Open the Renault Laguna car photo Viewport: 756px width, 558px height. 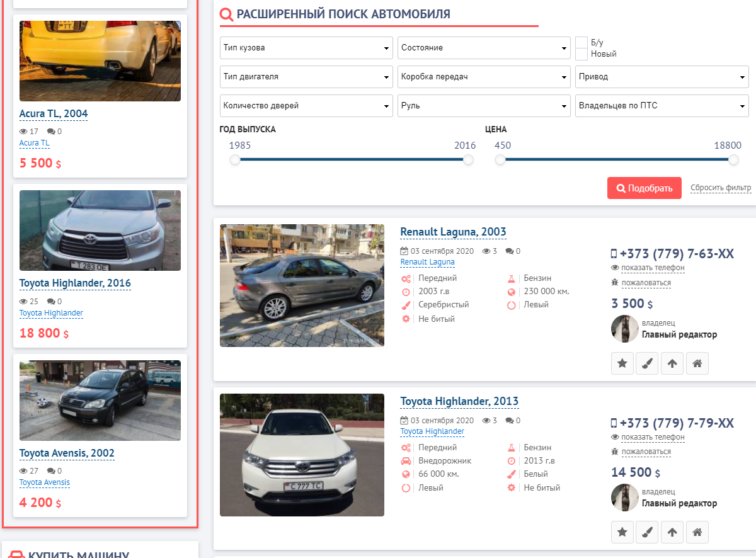click(x=302, y=285)
